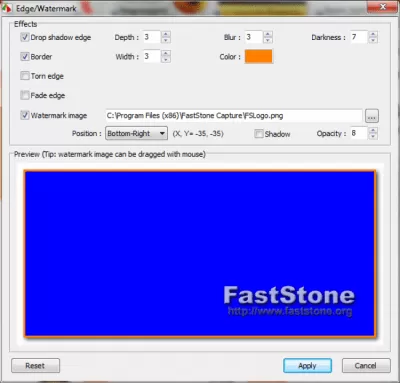Click the FastStone app icon in title bar
Image resolution: width=400 pixels, height=383 pixels.
coord(6,8)
